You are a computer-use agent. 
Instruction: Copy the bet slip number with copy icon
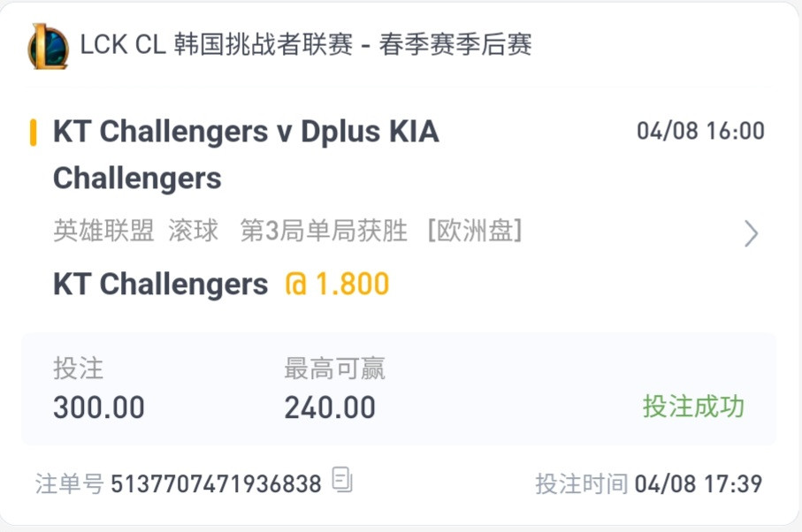tap(342, 481)
